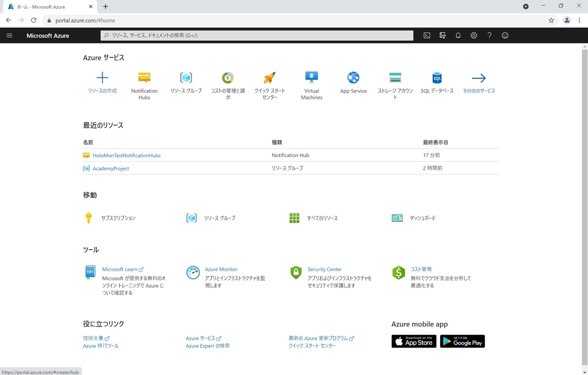The height and width of the screenshot is (375, 588).
Task: Click the plus icon to create a resource
Action: (102, 77)
